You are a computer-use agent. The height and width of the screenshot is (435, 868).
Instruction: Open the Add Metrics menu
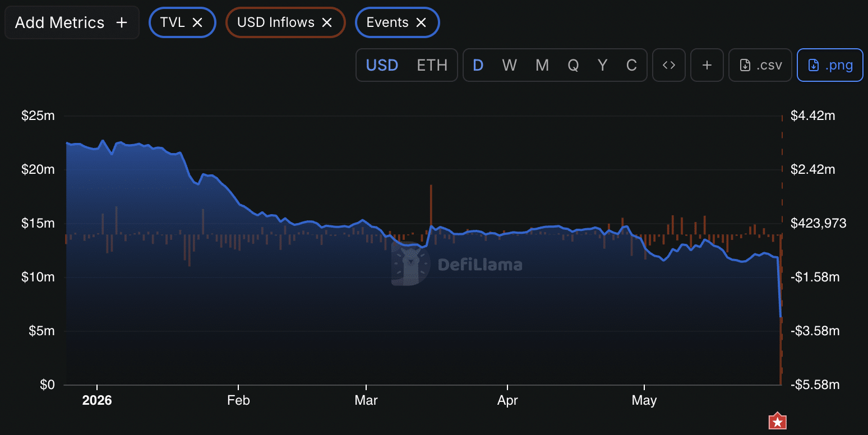pyautogui.click(x=72, y=22)
